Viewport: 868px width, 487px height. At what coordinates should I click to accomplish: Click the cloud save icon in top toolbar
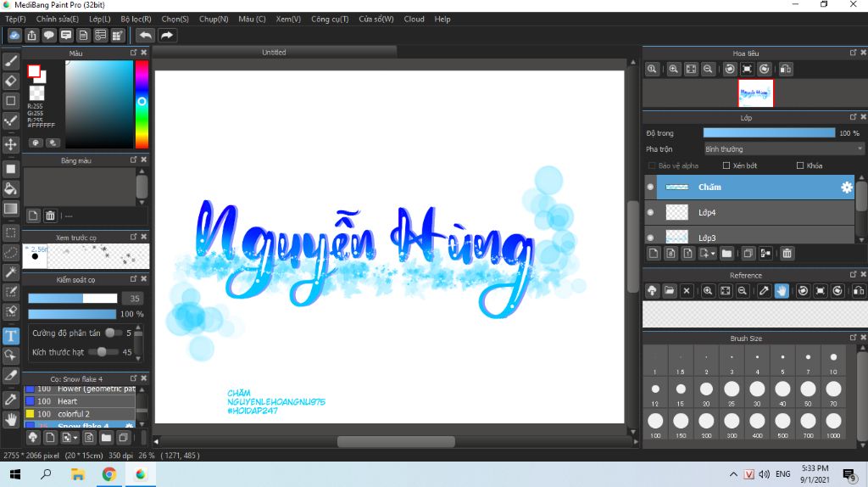[14, 36]
